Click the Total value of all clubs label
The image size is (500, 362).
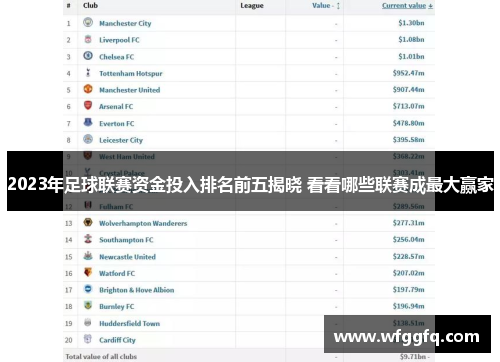coord(101,356)
